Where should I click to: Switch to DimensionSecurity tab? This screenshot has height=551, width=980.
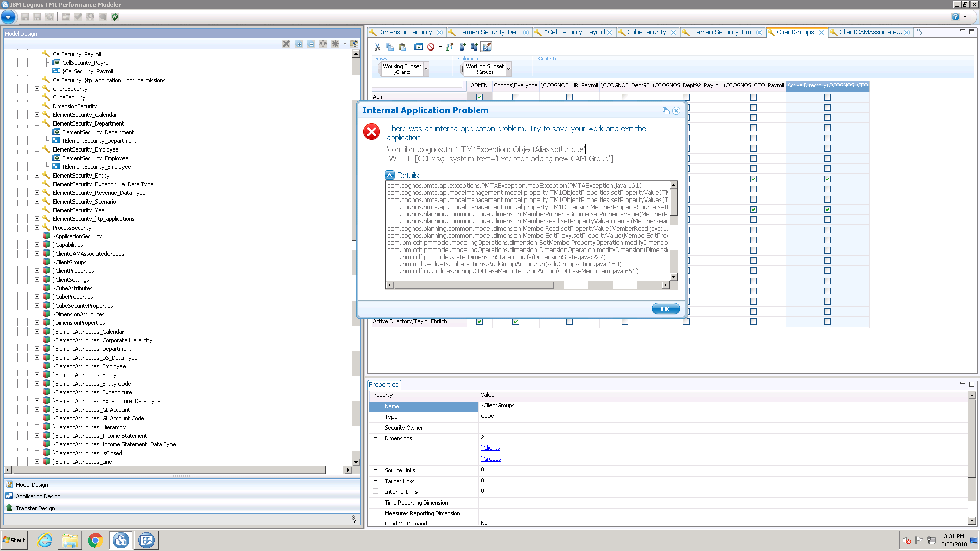(405, 32)
